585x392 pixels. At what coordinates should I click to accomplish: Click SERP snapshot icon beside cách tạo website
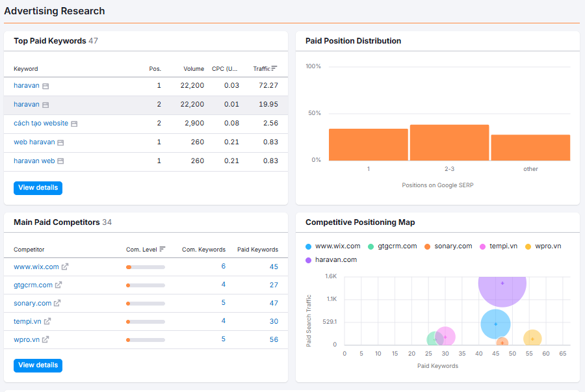pyautogui.click(x=74, y=124)
